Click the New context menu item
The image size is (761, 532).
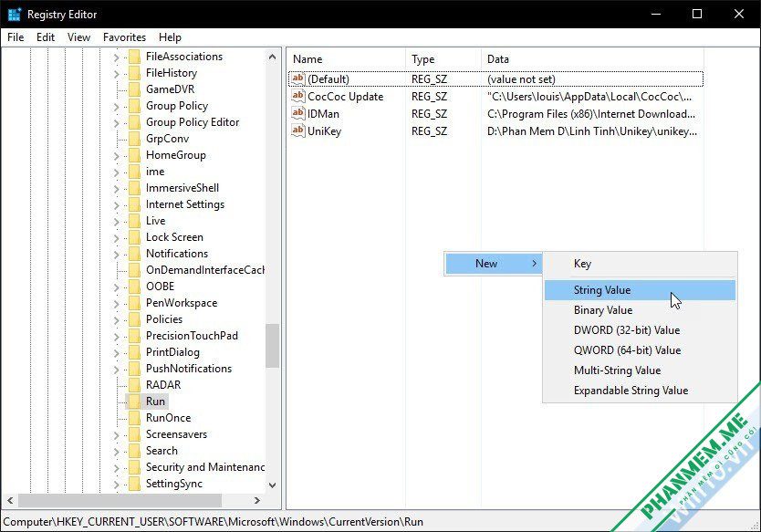(x=493, y=264)
